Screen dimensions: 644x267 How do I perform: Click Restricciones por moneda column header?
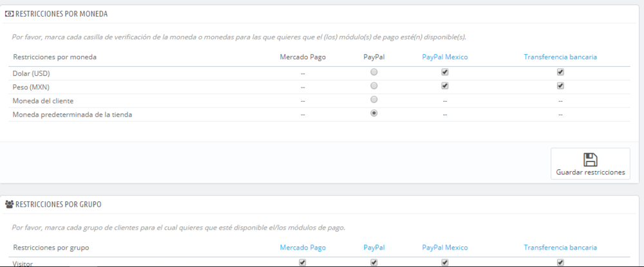pos(55,57)
